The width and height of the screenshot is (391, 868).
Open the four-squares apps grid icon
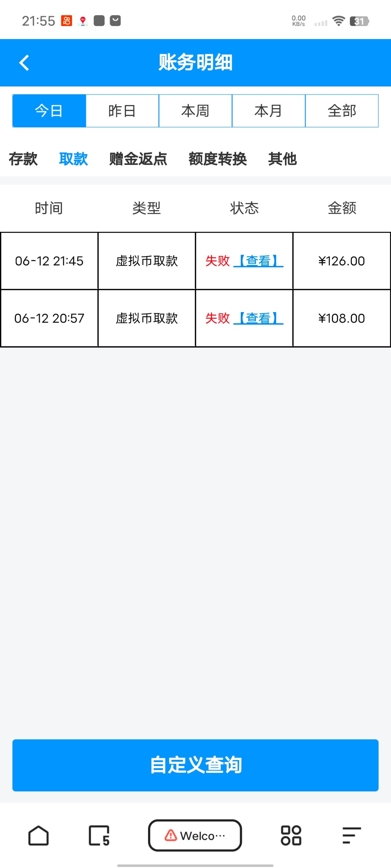[291, 835]
